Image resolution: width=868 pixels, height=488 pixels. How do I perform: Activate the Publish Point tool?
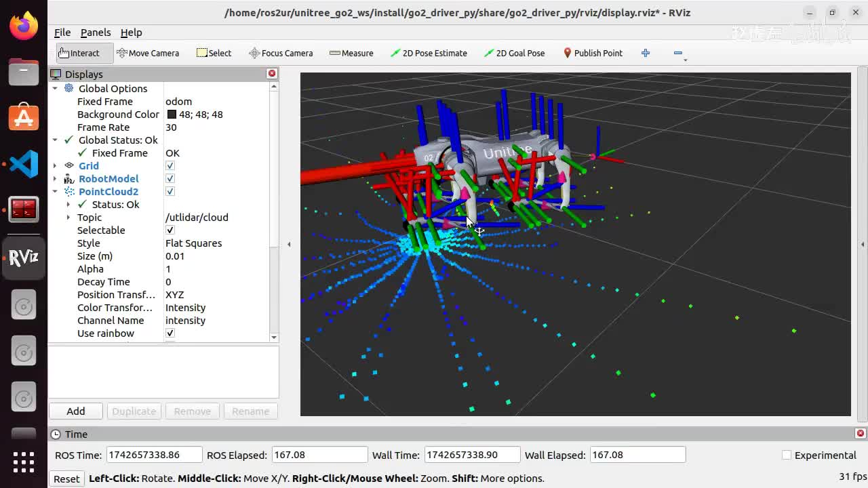[x=592, y=53]
